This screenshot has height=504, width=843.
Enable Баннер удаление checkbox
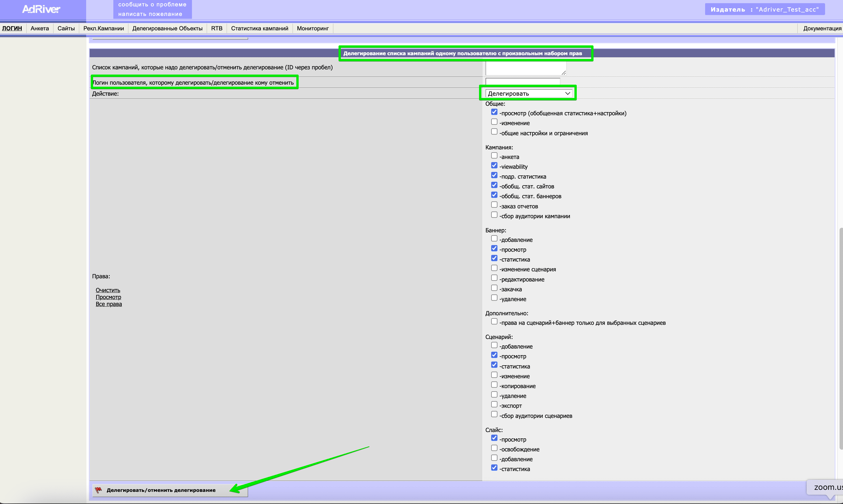pyautogui.click(x=494, y=298)
